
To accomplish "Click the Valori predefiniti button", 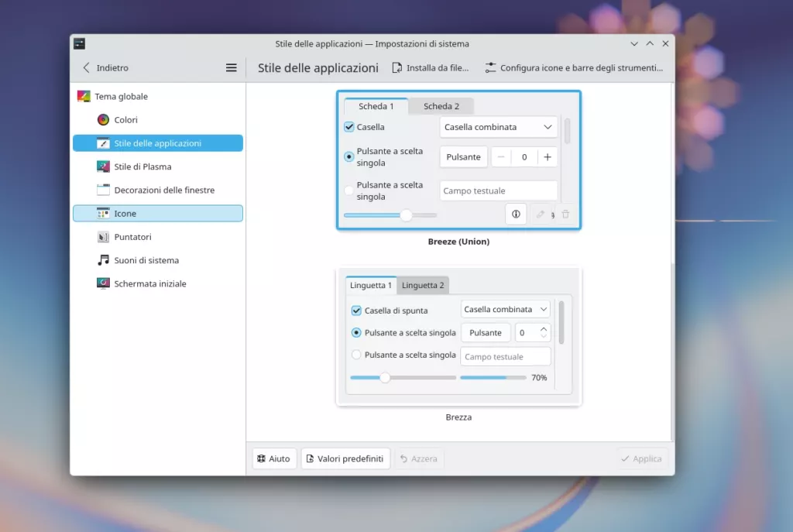I will [x=345, y=458].
